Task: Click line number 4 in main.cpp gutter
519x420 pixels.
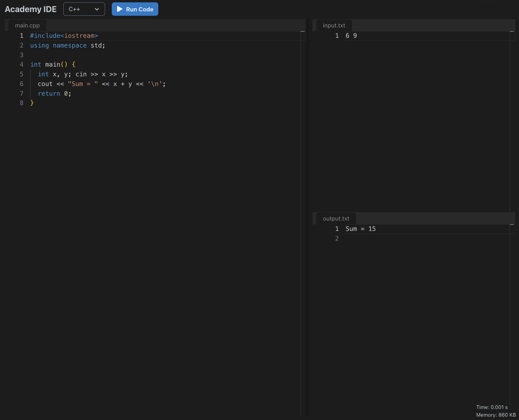Action: click(x=21, y=65)
